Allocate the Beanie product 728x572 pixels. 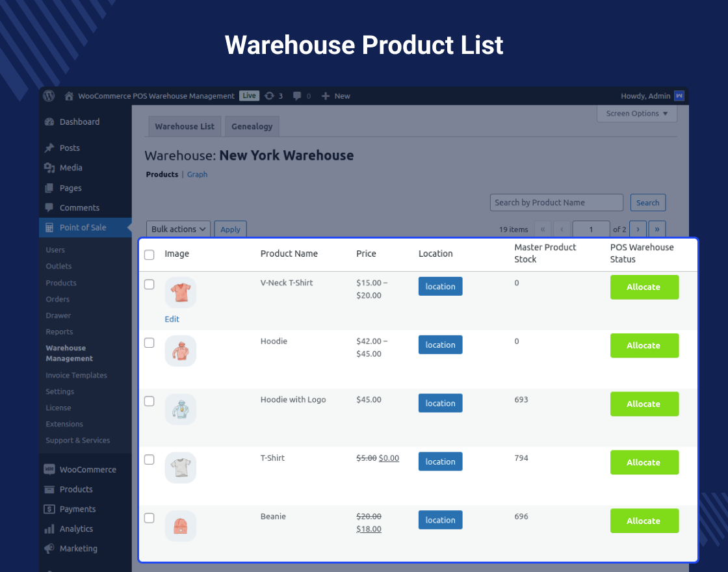pyautogui.click(x=644, y=521)
